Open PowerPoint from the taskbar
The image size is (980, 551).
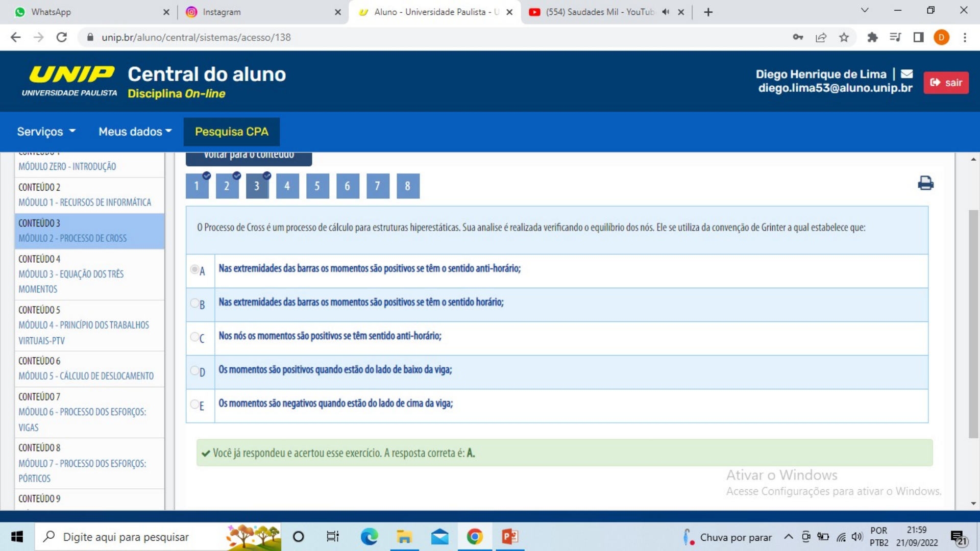coord(509,537)
